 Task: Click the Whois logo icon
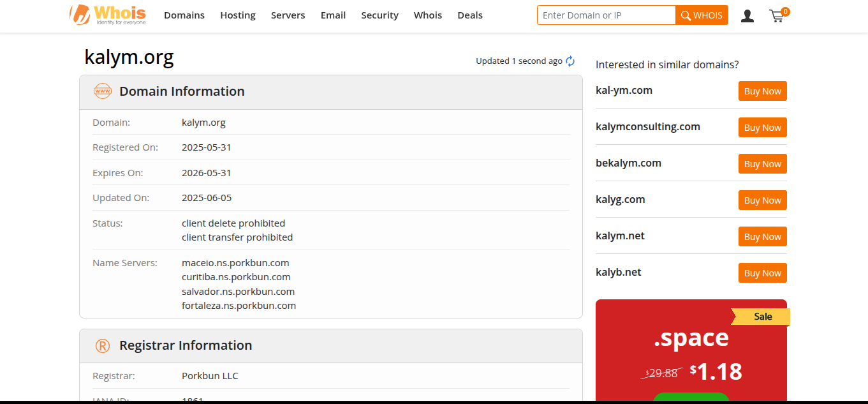pos(107,15)
